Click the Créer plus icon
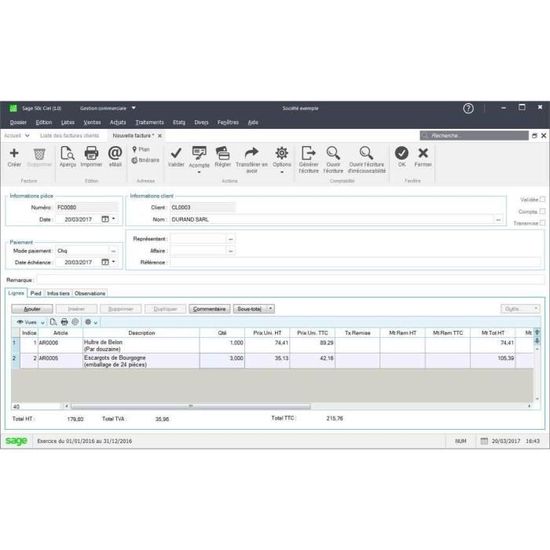The width and height of the screenshot is (550, 550). (x=14, y=153)
